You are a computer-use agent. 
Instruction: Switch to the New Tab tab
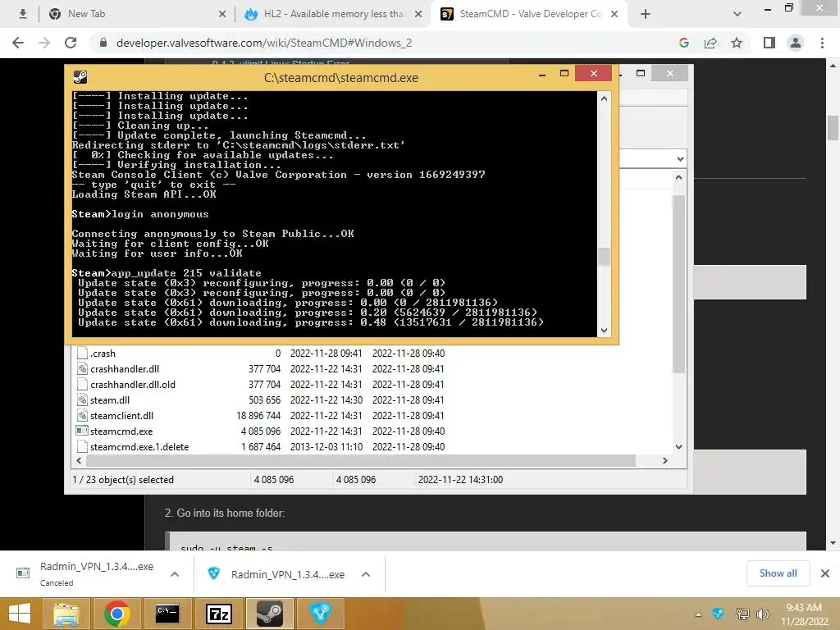(x=137, y=14)
